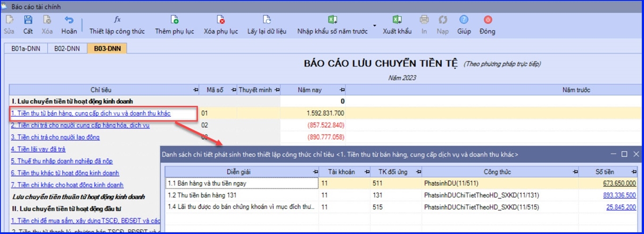Open link 1. Tiền thu từ bán hàng
This screenshot has width=644, height=234.
point(91,113)
